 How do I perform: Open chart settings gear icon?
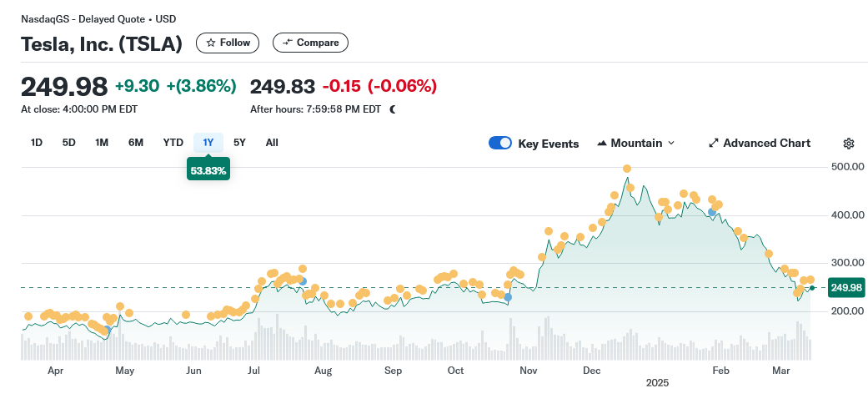pyautogui.click(x=848, y=144)
